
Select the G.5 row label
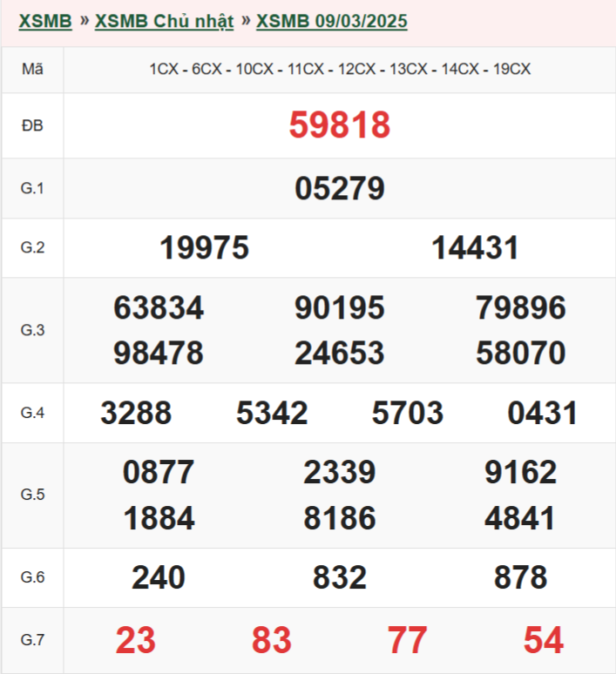click(33, 495)
